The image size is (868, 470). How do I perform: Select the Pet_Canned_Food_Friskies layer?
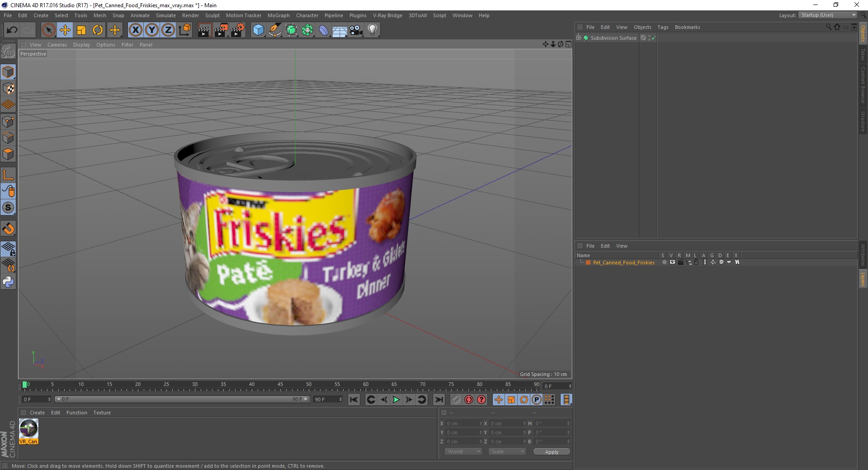click(623, 263)
